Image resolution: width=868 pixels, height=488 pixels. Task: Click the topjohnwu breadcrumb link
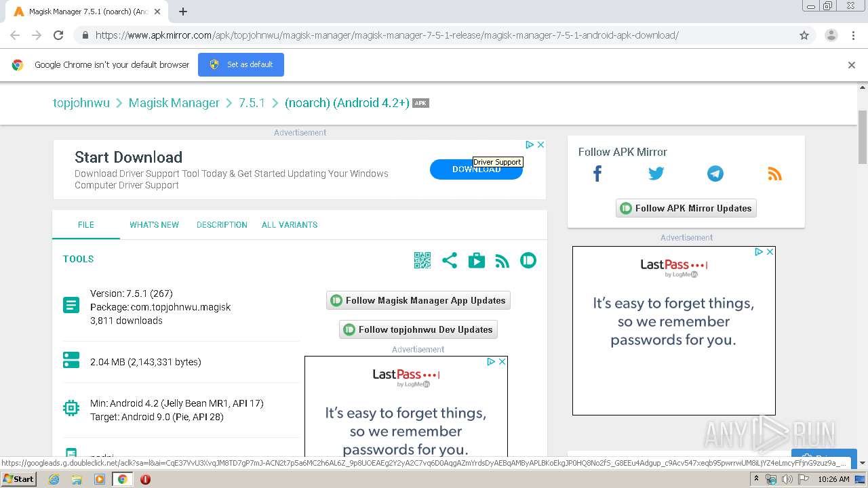click(x=81, y=103)
